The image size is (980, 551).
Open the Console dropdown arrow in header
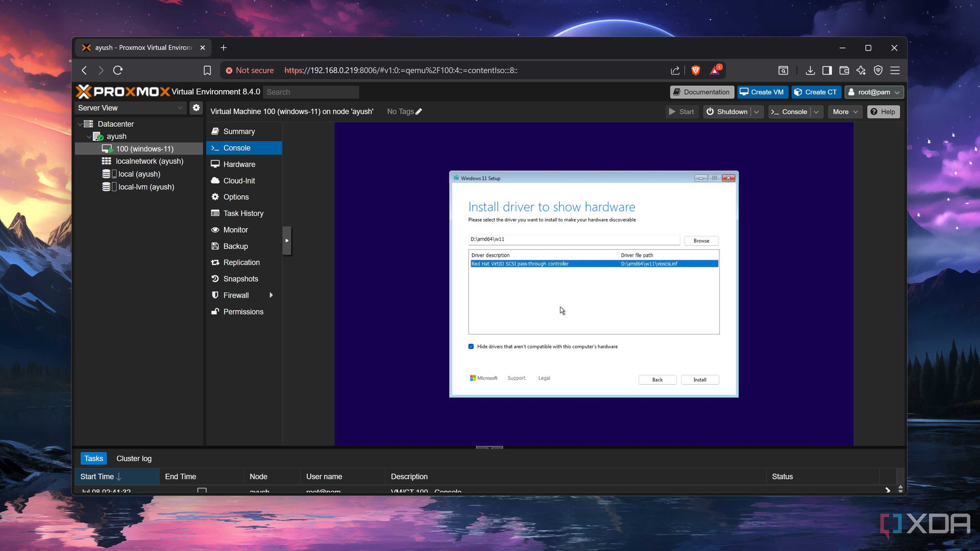tap(816, 112)
